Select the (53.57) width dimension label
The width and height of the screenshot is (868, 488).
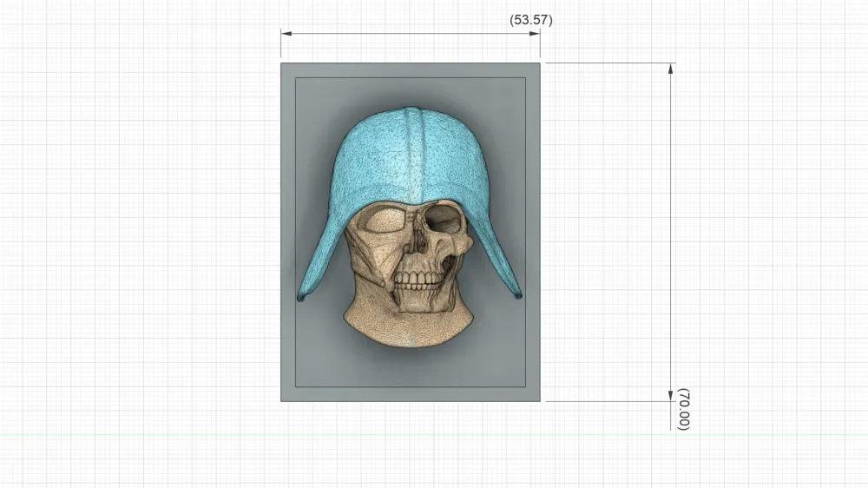point(531,20)
